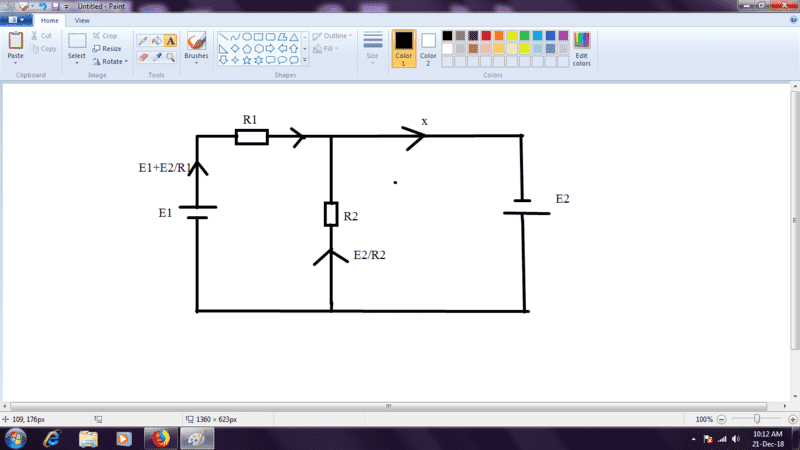Open the Paste options dropdown arrow
The height and width of the screenshot is (450, 800).
tap(15, 62)
